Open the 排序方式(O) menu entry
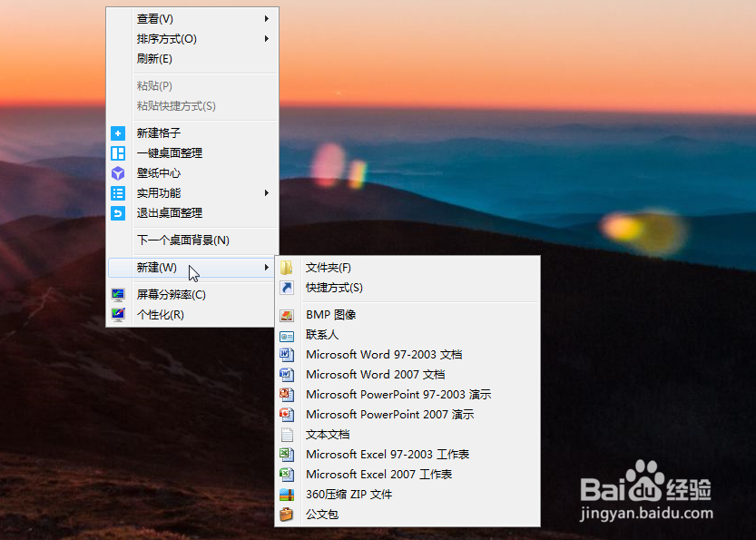This screenshot has height=540, width=756. coord(192,39)
